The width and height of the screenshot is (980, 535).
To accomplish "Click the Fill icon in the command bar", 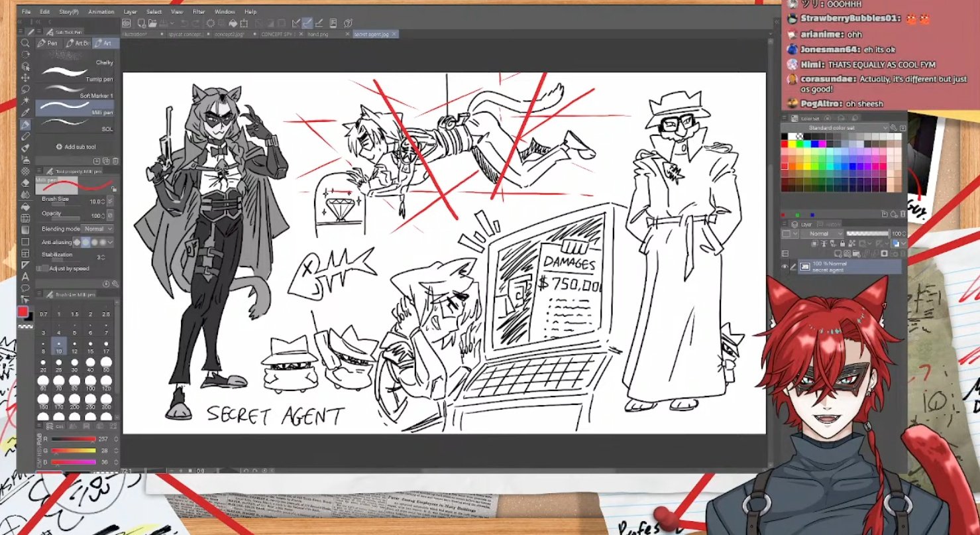I will tap(233, 23).
